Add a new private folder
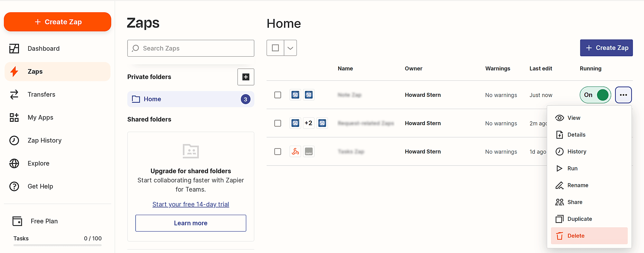The height and width of the screenshot is (253, 644). click(246, 77)
